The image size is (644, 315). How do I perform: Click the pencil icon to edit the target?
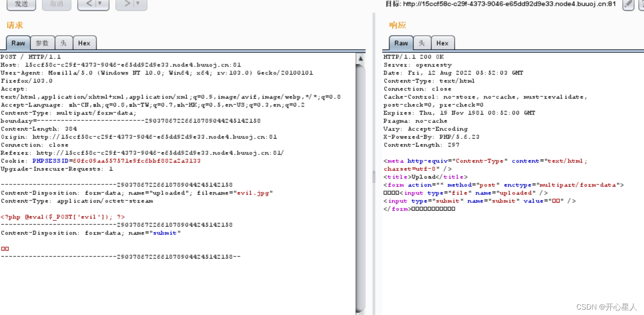628,4
